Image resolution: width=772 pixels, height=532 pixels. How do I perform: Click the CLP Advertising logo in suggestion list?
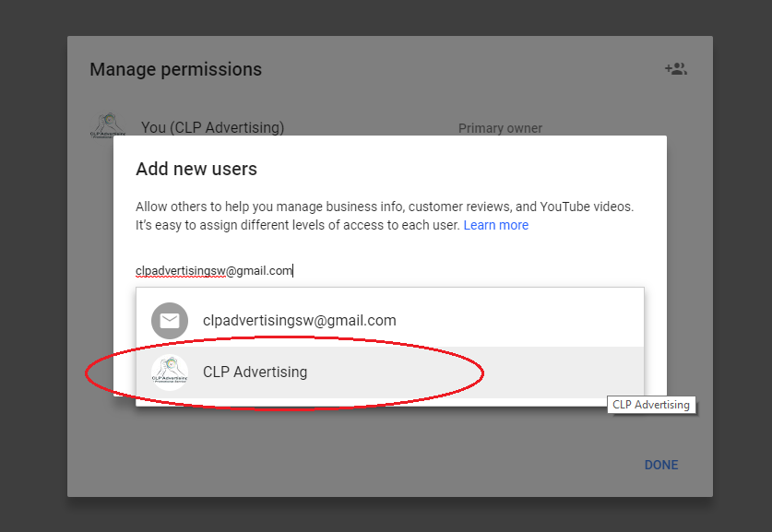click(170, 372)
